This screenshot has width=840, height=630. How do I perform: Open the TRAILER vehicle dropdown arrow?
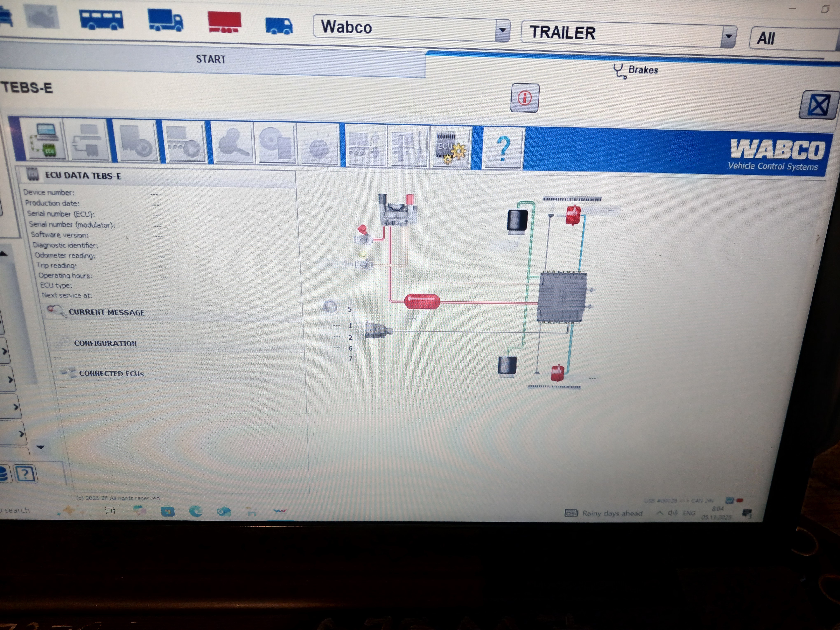click(728, 36)
